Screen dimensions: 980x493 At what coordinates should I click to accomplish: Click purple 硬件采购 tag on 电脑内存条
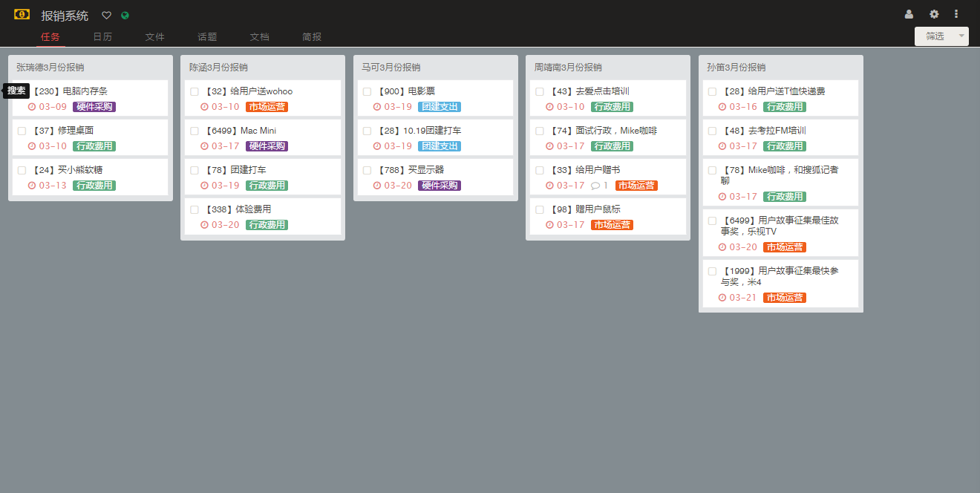[94, 107]
